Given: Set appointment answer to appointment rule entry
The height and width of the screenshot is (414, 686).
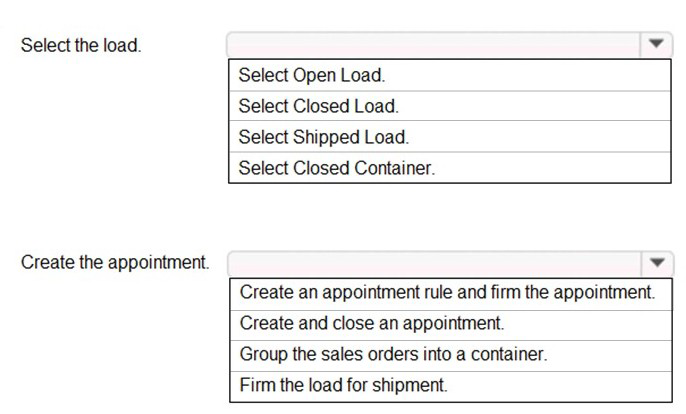Looking at the screenshot, I should click(451, 292).
